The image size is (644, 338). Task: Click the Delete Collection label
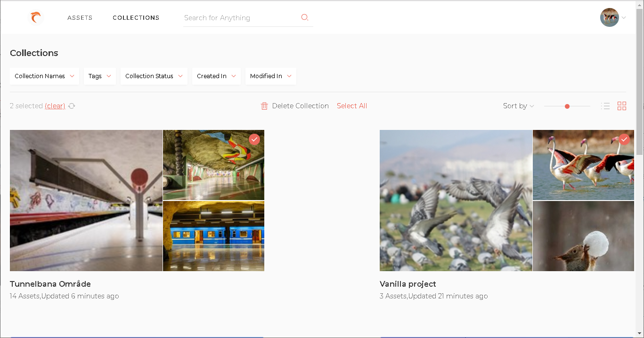click(301, 106)
